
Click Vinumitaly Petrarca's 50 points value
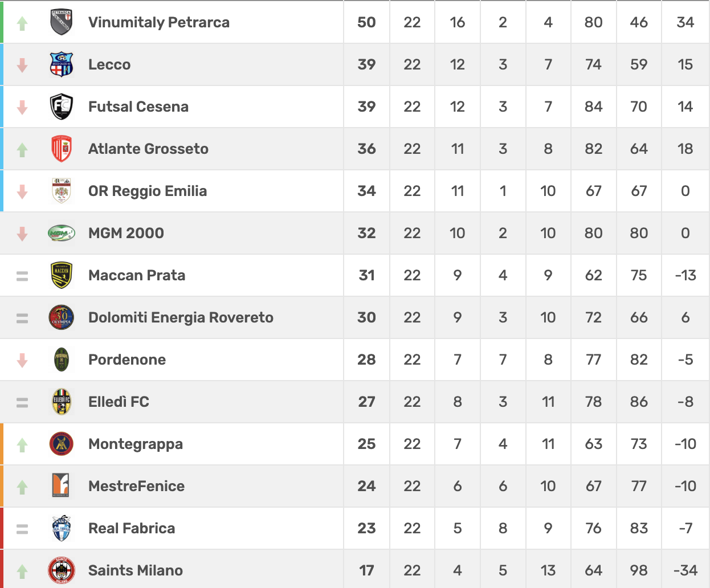(366, 22)
